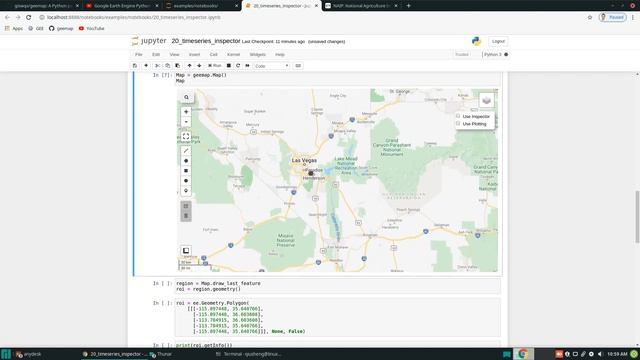
Task: Switch to the Google Earth Engine Python tab
Action: pos(122,6)
